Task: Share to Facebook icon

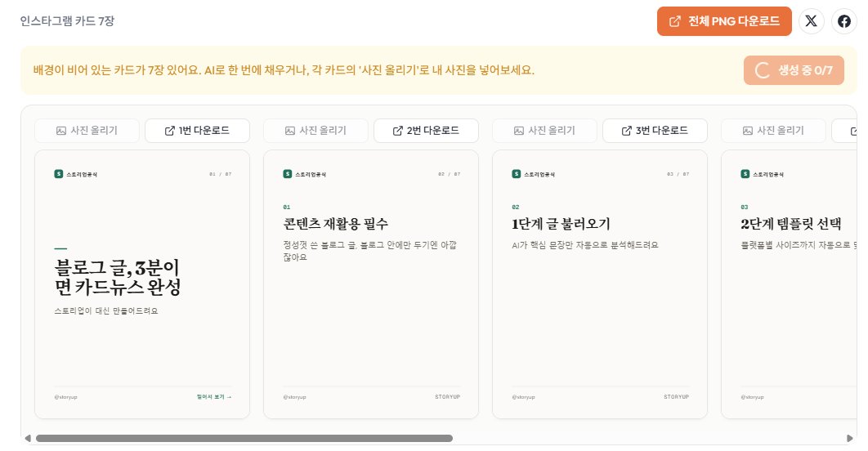Action: (x=843, y=21)
